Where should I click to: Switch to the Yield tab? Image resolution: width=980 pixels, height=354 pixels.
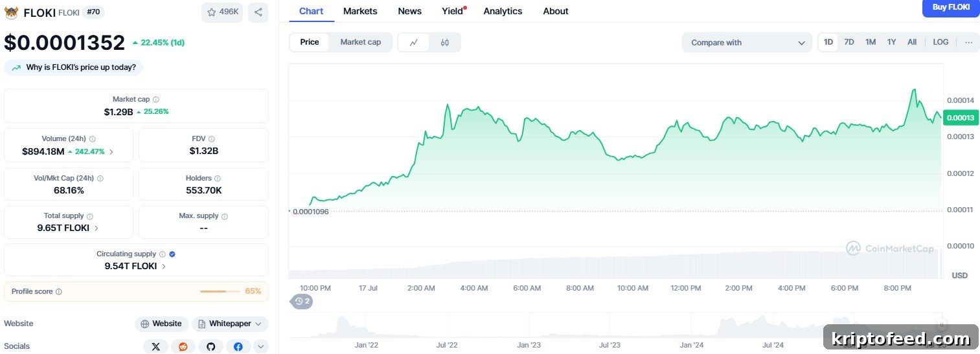click(x=453, y=11)
